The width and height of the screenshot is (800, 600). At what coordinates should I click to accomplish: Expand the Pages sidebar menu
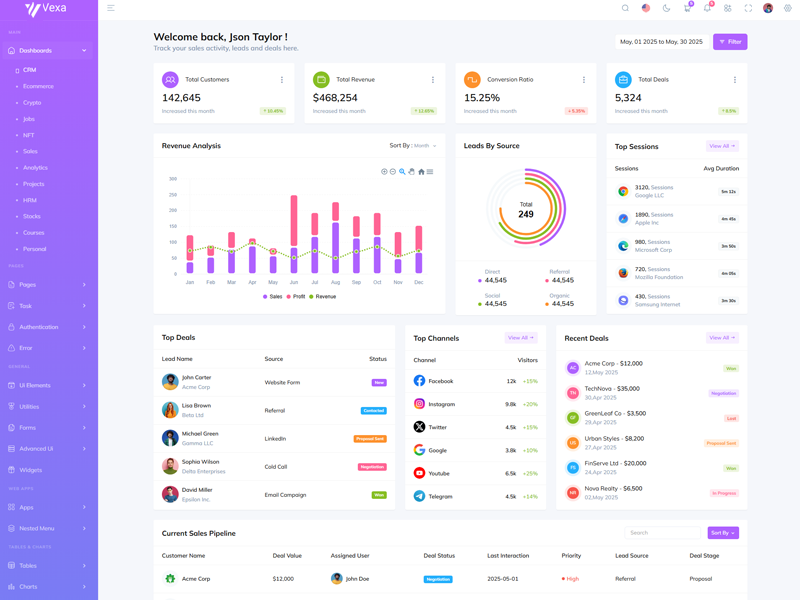48,285
